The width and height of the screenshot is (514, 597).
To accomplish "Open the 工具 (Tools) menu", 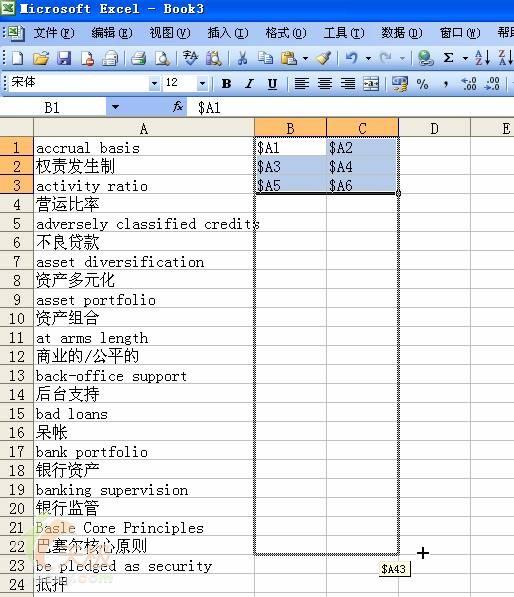I will tap(344, 33).
